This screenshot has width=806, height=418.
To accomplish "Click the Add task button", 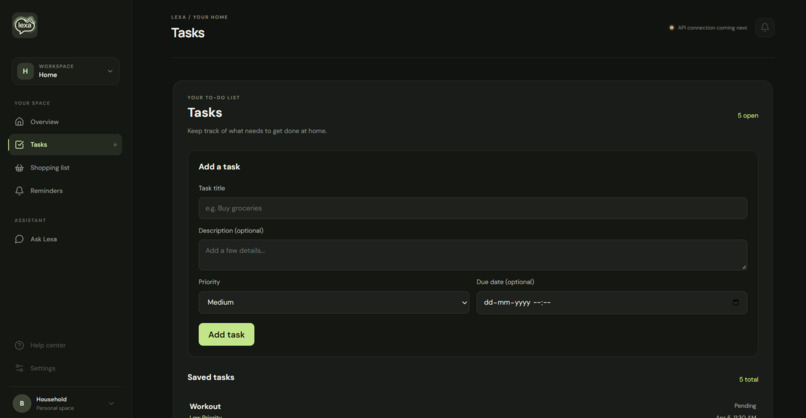I will coord(226,334).
